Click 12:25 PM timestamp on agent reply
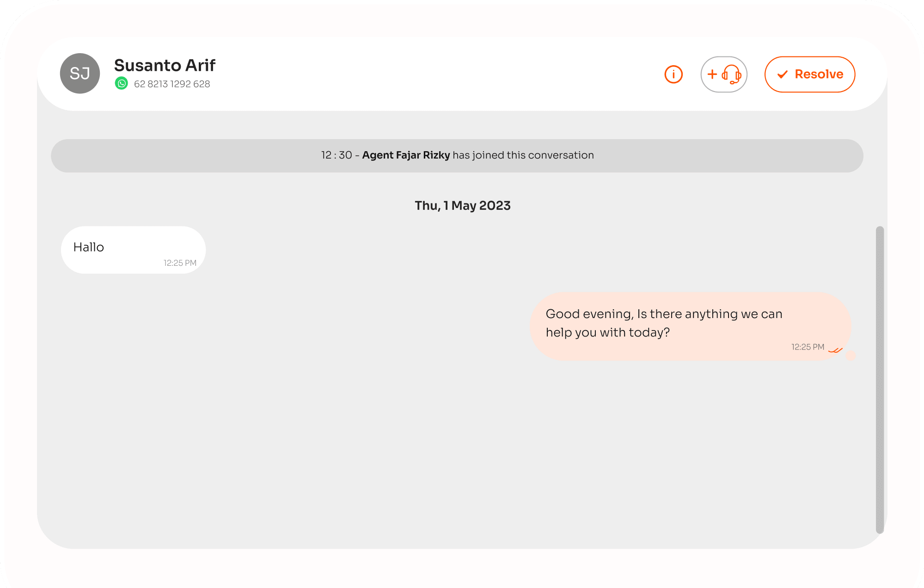The image size is (924, 588). (x=808, y=347)
